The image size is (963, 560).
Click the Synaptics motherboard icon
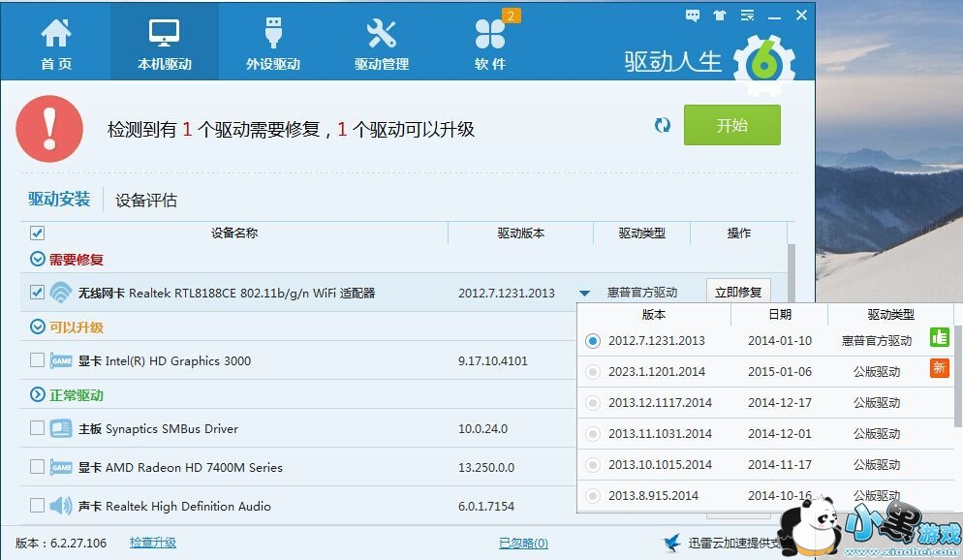click(x=61, y=428)
